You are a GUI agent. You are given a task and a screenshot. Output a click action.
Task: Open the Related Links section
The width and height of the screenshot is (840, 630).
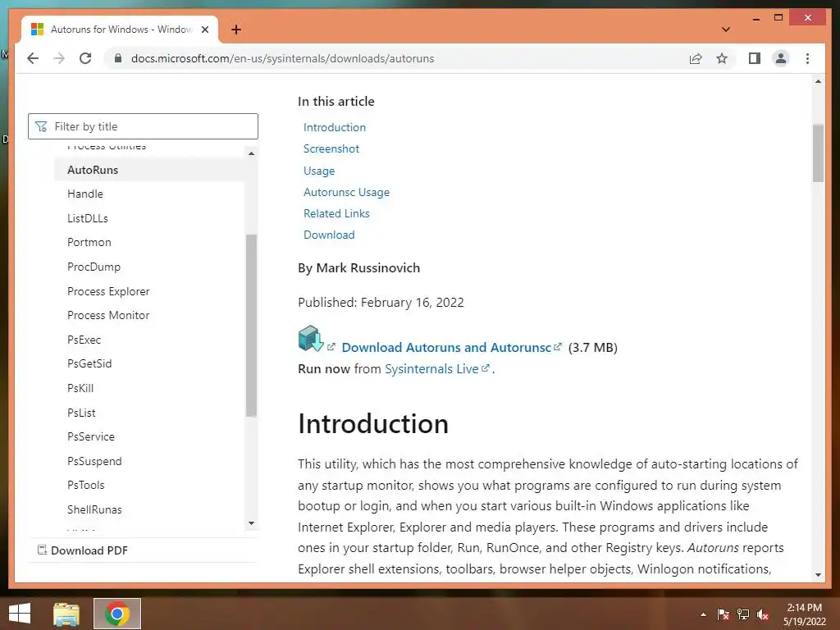[x=336, y=214]
